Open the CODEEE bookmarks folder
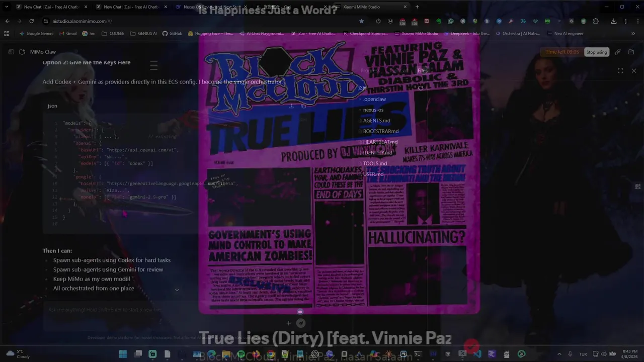 (113, 33)
